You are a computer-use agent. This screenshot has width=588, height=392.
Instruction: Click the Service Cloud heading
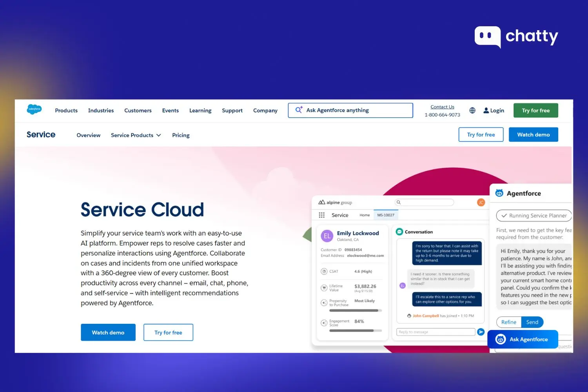point(142,209)
